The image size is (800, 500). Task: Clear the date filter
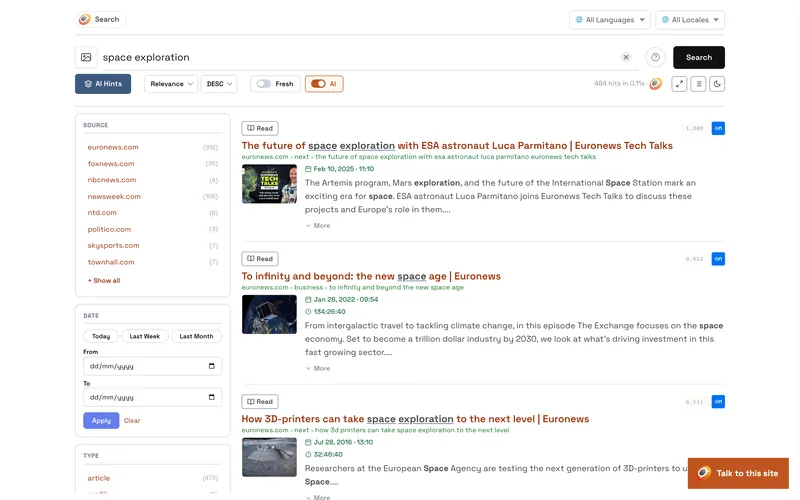point(132,420)
